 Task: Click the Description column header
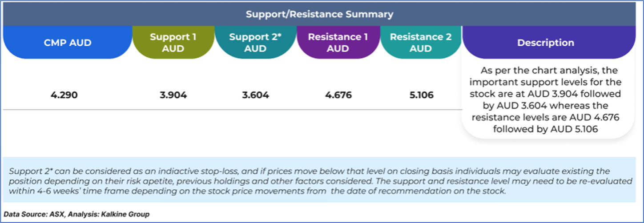(545, 43)
